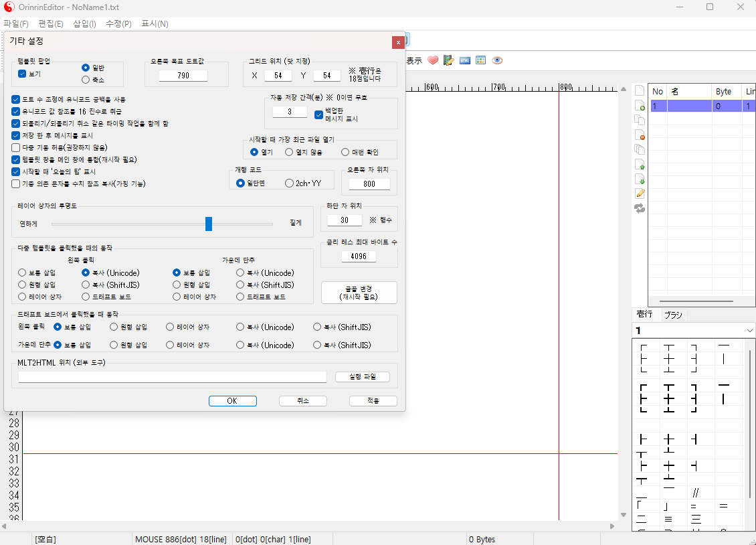
Task: Select the 축소 radio button for template popup
Action: click(x=86, y=80)
